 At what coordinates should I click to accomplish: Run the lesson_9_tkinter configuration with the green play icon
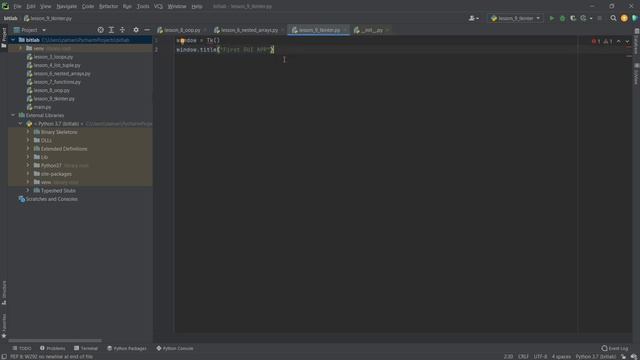coord(552,18)
